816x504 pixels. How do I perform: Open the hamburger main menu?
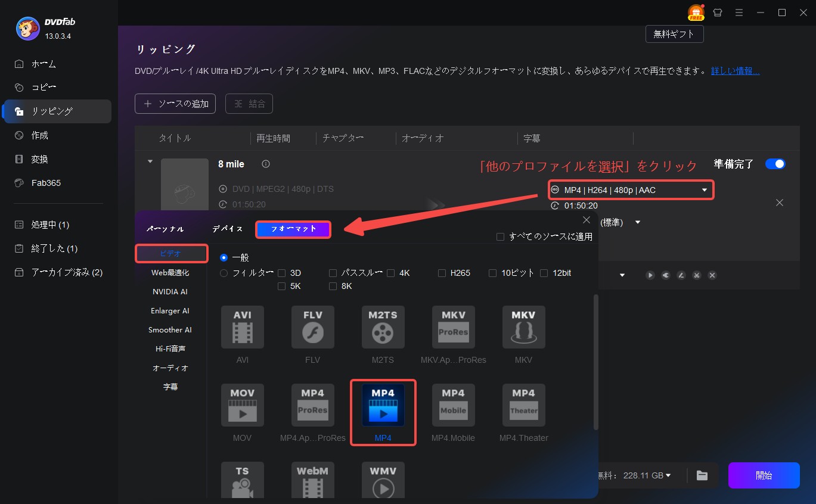coord(739,13)
